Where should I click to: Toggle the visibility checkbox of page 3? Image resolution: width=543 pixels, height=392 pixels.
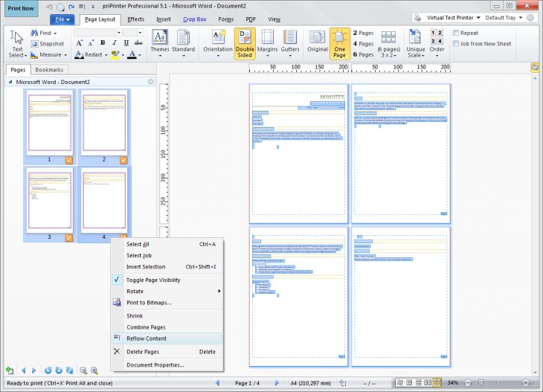[69, 238]
